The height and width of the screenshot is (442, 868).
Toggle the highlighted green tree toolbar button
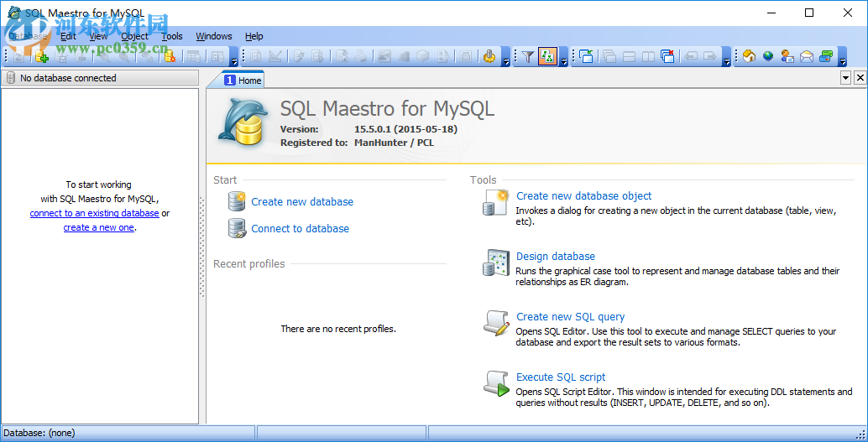[547, 56]
